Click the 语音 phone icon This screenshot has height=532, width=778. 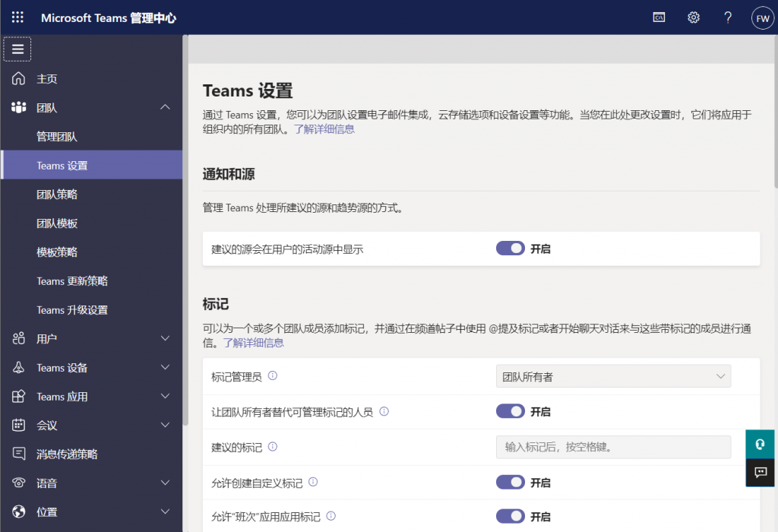[x=18, y=483]
